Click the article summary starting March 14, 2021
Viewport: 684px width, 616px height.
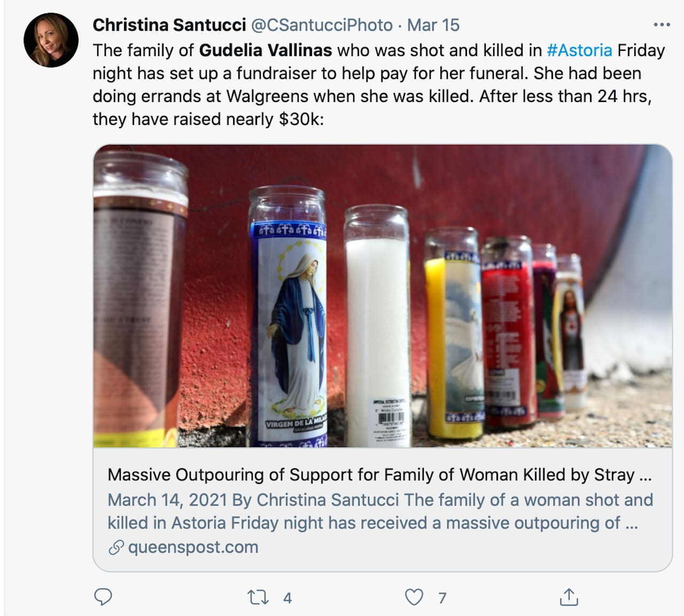379,511
